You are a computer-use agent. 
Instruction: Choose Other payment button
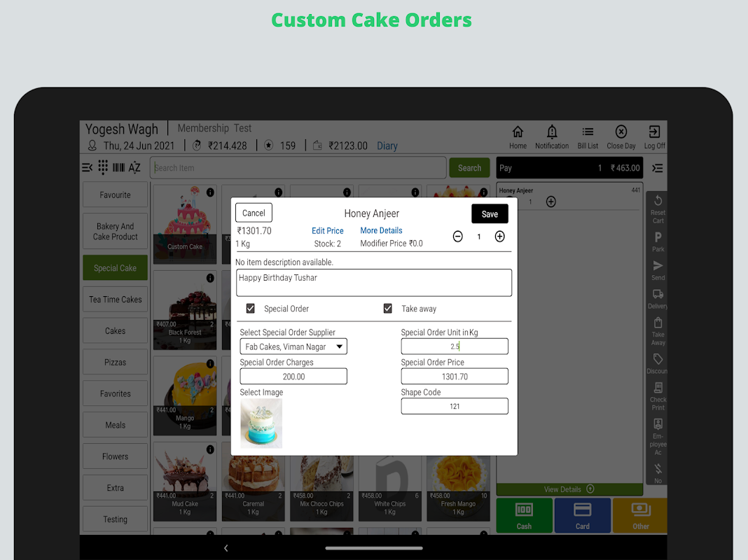click(640, 515)
